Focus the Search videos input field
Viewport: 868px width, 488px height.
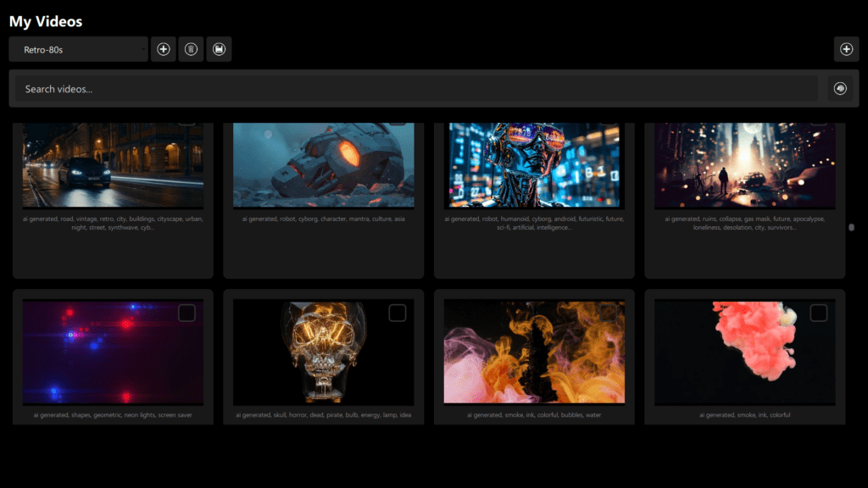(415, 89)
